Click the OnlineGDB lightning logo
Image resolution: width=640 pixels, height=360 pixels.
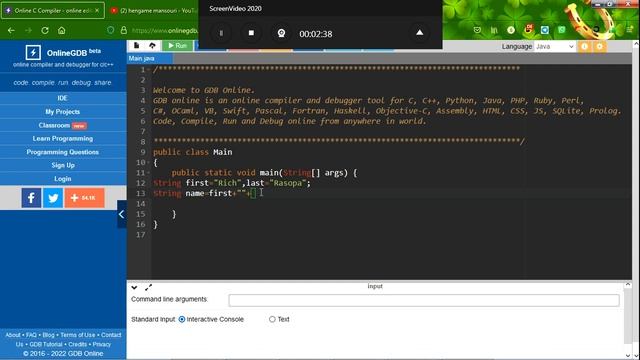click(33, 53)
